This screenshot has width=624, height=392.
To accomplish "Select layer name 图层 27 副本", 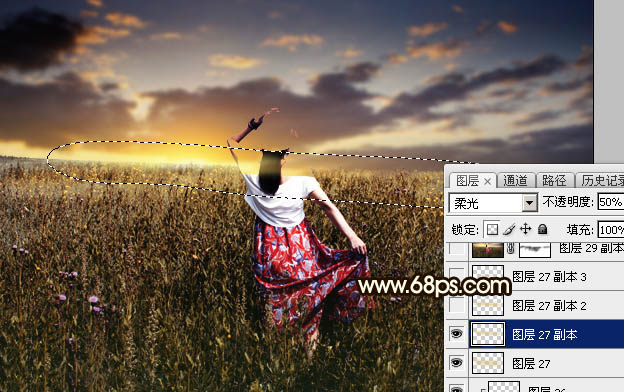I will click(544, 335).
